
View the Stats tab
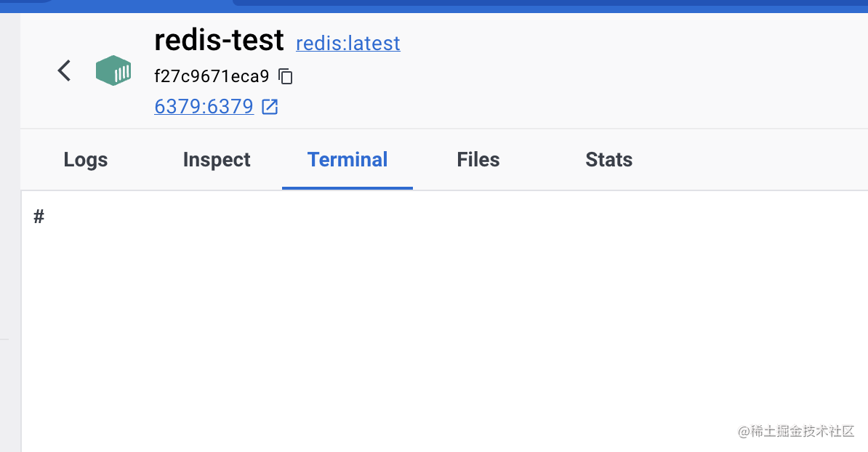point(608,160)
